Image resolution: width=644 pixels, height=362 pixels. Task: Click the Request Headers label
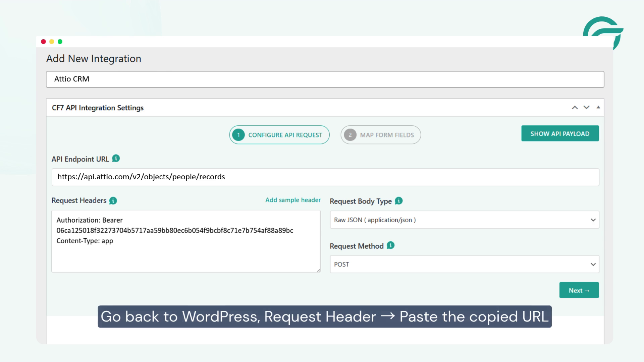coord(79,200)
